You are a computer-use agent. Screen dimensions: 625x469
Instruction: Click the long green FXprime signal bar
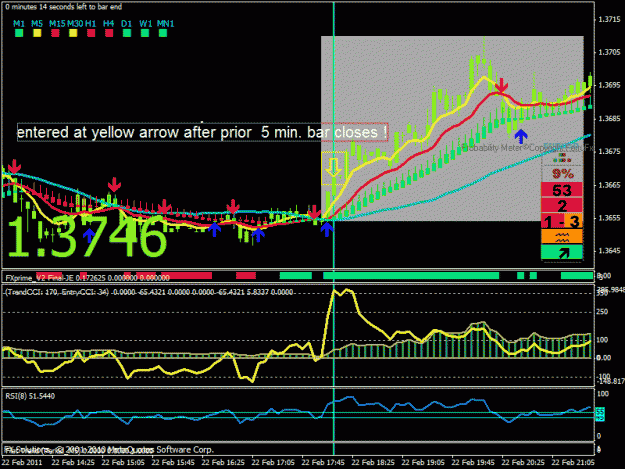click(x=411, y=275)
